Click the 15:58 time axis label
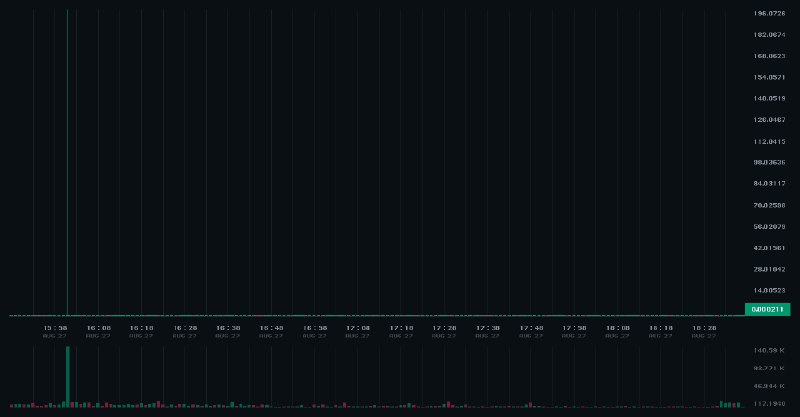This screenshot has width=800, height=417. tap(55, 328)
